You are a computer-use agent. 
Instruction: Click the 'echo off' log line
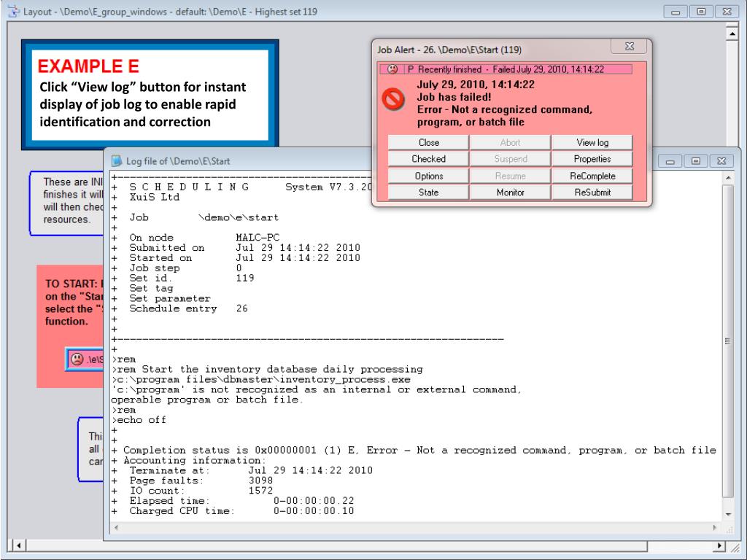point(139,420)
